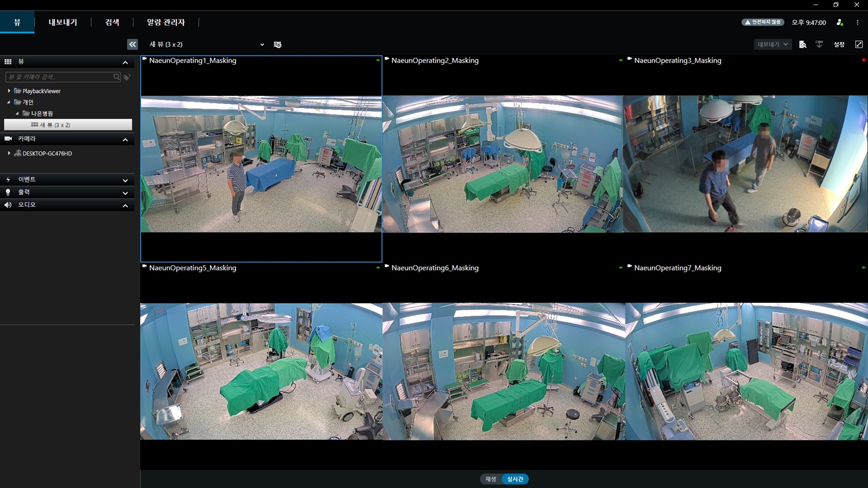This screenshot has width=868, height=488.
Task: Switch to the 검색 tab
Action: pyautogui.click(x=112, y=23)
